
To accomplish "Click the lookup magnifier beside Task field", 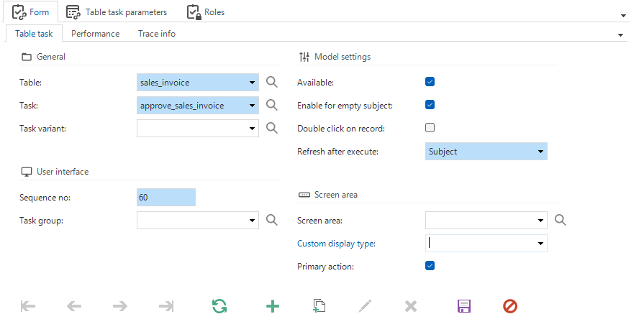I will pyautogui.click(x=271, y=105).
